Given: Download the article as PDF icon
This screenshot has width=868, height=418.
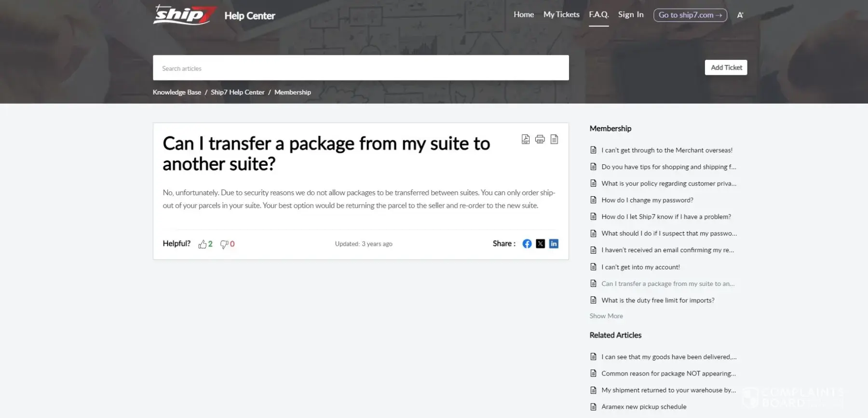Looking at the screenshot, I should coord(526,139).
